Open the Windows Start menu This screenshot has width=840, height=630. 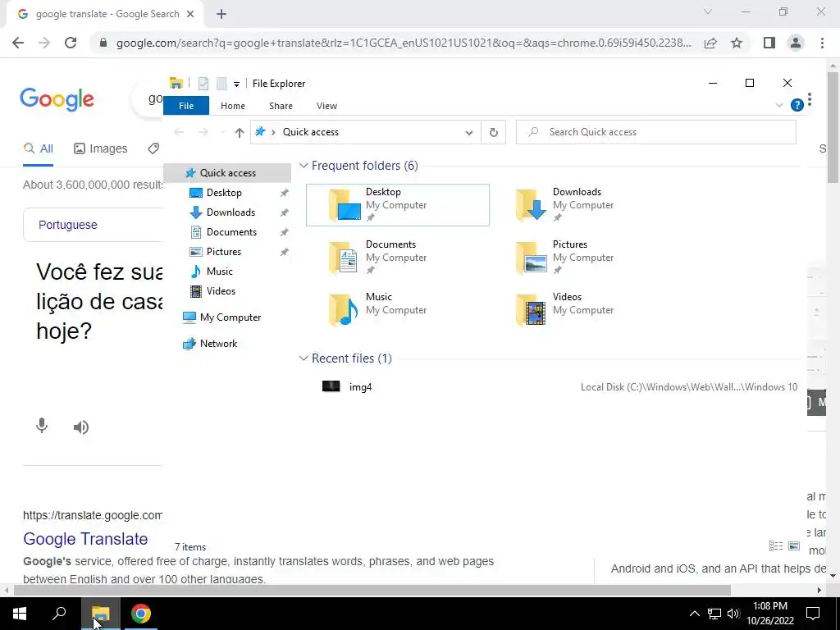click(x=20, y=614)
